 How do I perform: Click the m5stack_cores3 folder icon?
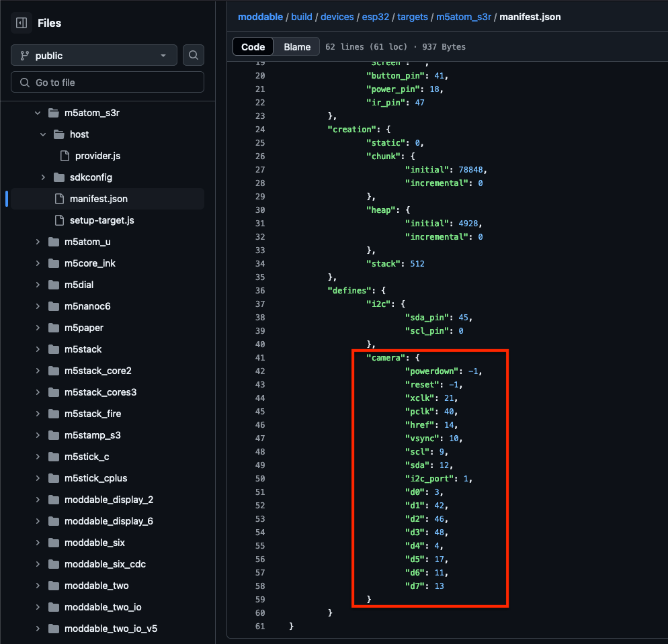[x=54, y=392]
